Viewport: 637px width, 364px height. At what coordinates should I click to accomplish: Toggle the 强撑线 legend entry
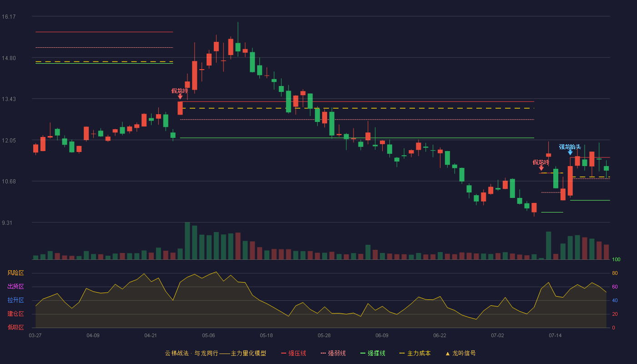[373, 353]
